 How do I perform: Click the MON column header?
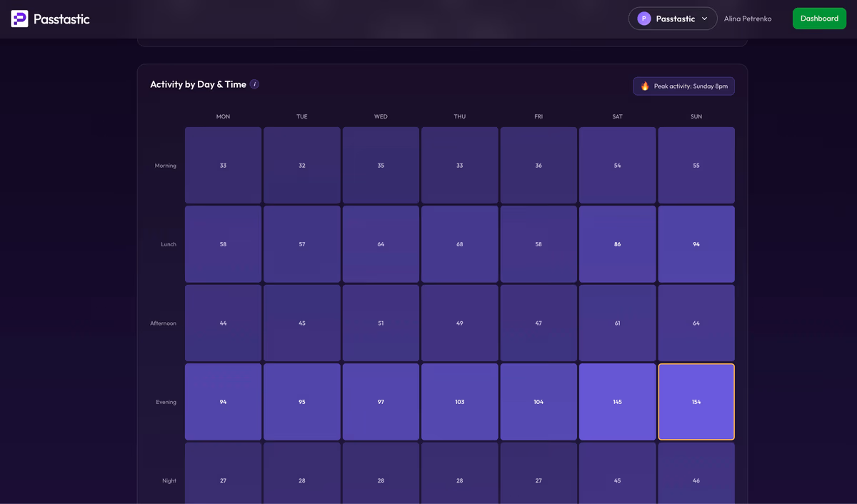[224, 116]
